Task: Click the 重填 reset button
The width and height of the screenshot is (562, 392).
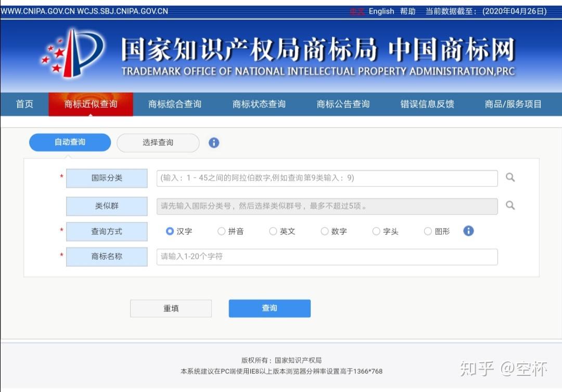Action: [x=171, y=308]
